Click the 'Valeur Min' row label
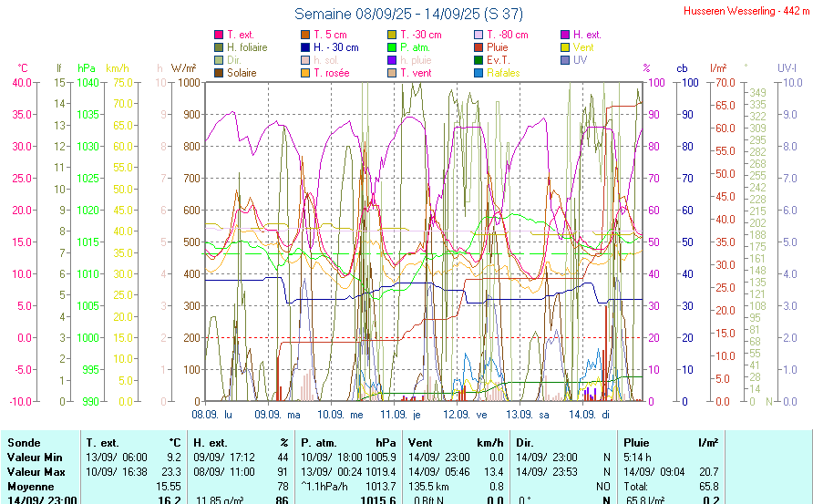This screenshot has width=813, height=504. (35, 458)
